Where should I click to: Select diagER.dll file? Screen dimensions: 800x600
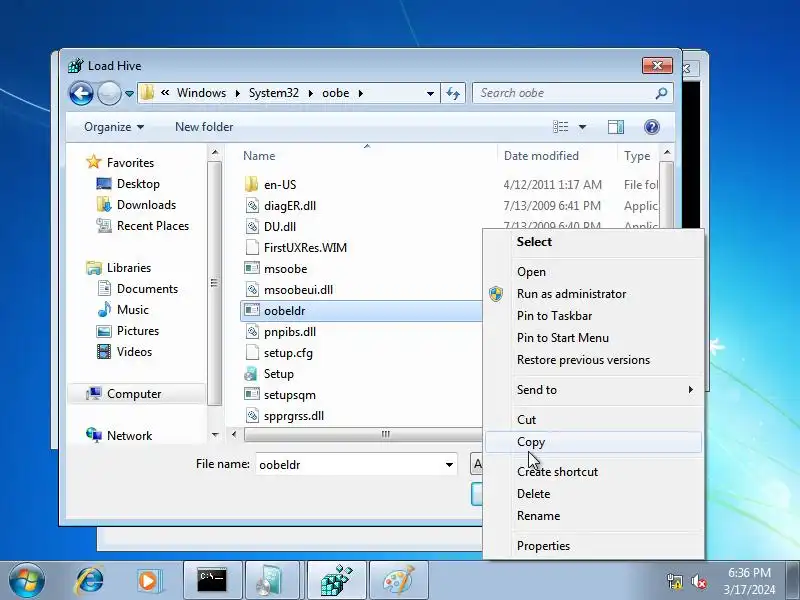[x=290, y=206]
